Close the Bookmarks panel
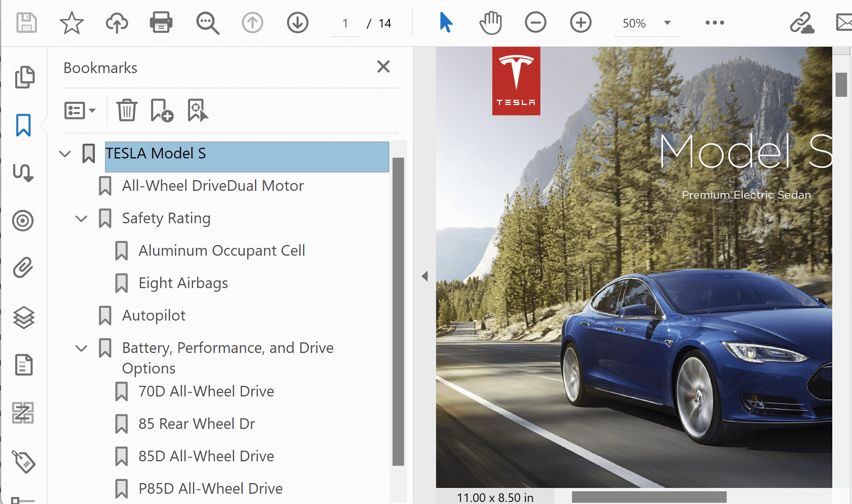This screenshot has height=504, width=852. [x=384, y=66]
